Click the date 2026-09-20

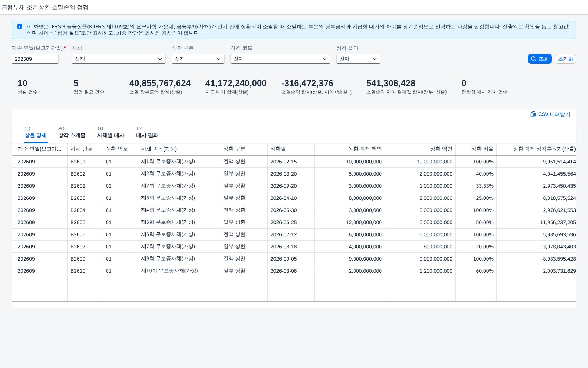point(283,186)
